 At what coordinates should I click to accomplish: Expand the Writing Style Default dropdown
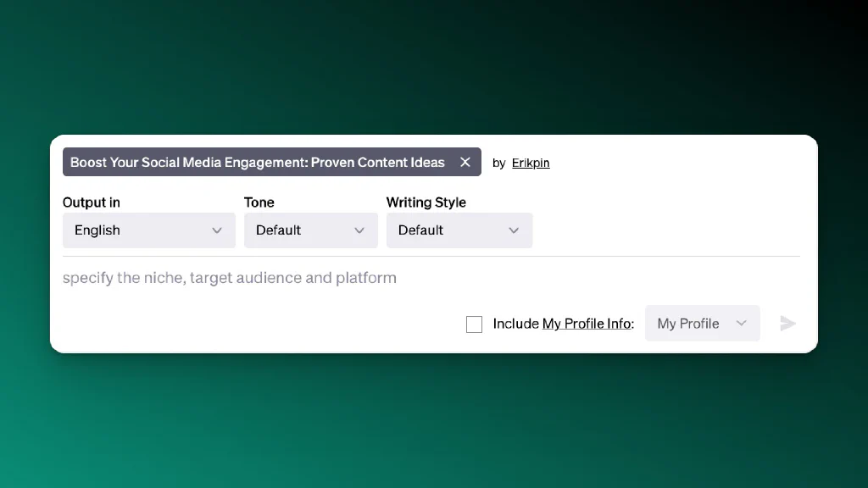pyautogui.click(x=459, y=230)
